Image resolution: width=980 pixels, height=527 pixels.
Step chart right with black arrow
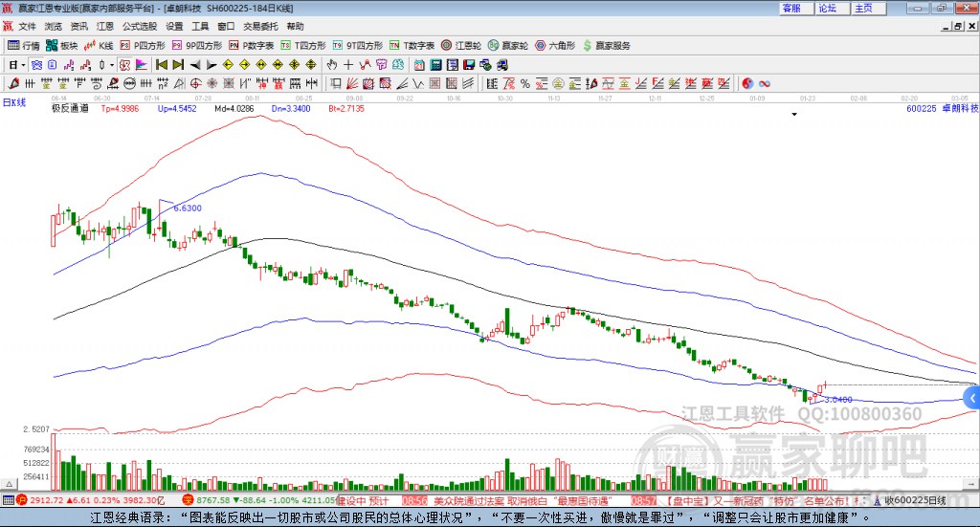(212, 65)
